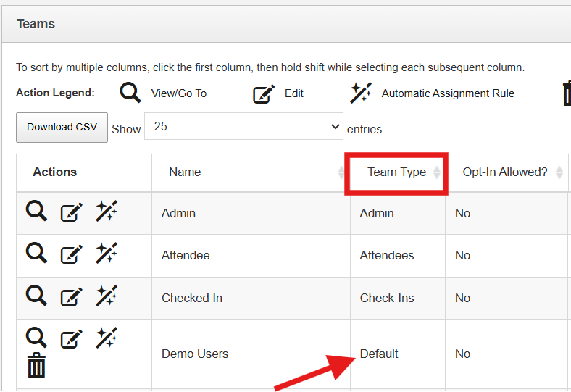Click the View magnifier icon for Admin team
Viewport: 571px width, 392px height.
pyautogui.click(x=36, y=212)
